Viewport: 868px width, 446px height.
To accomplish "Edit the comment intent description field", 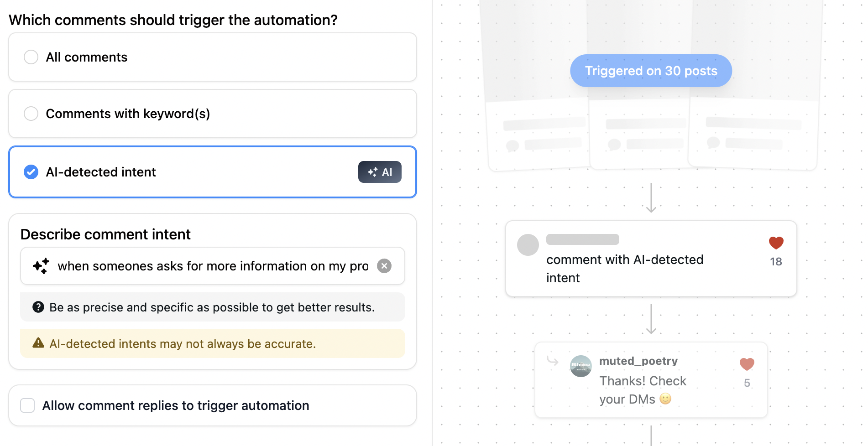I will (x=210, y=266).
